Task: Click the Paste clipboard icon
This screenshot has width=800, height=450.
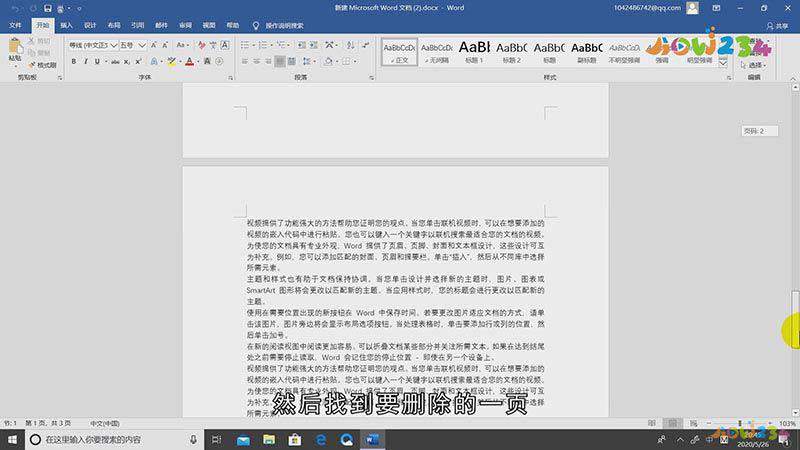Action: (15, 46)
